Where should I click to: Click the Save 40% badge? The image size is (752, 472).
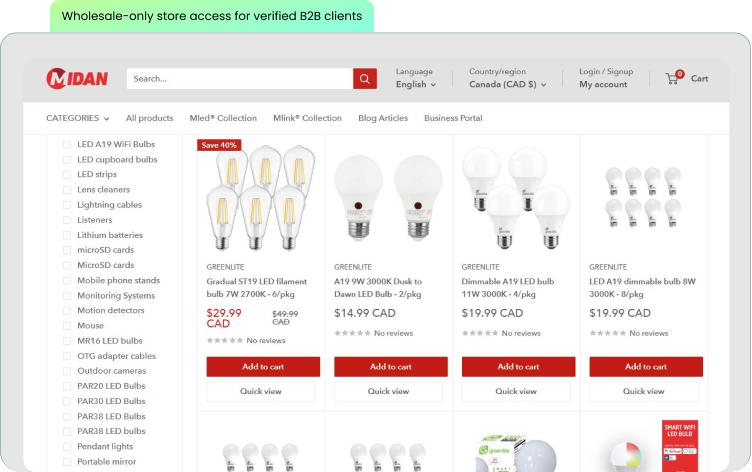pyautogui.click(x=219, y=145)
